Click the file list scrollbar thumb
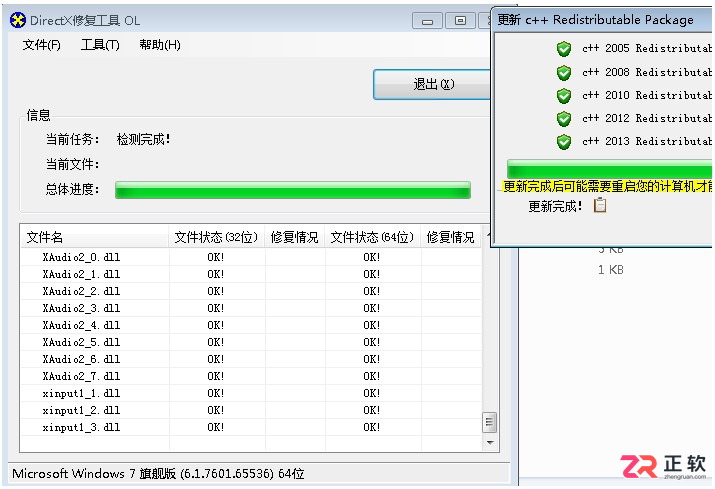Screen dimensions: 715x489 [x=489, y=422]
